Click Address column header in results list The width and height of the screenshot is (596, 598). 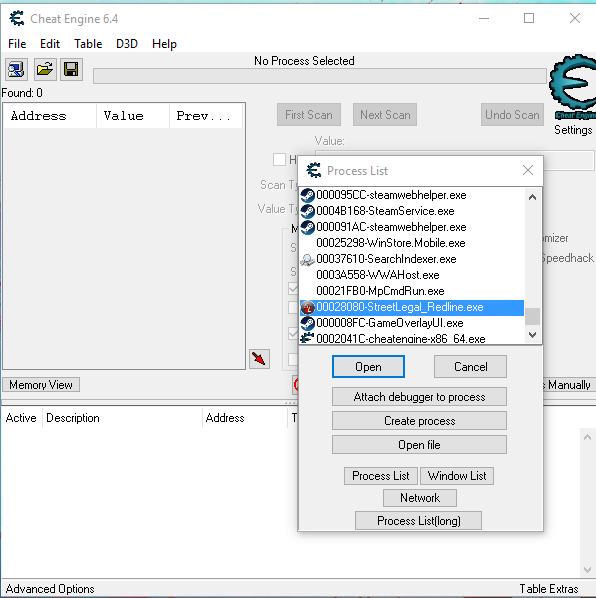pyautogui.click(x=50, y=116)
